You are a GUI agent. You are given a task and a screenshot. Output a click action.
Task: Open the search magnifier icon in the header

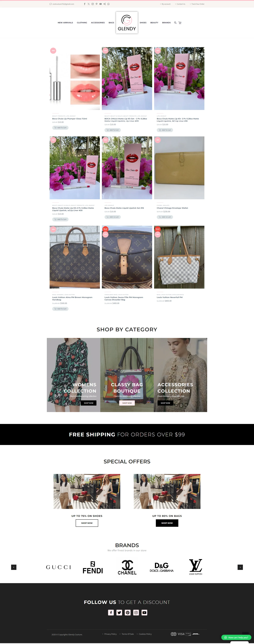175,23
